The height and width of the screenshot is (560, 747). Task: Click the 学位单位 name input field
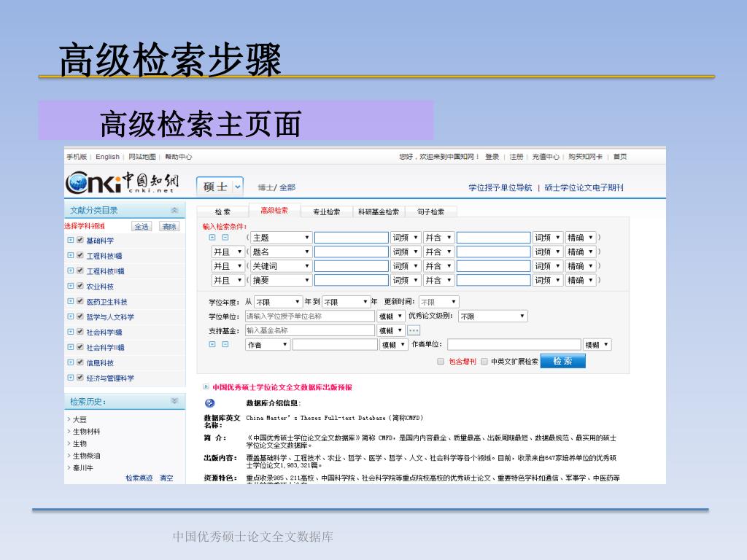310,316
